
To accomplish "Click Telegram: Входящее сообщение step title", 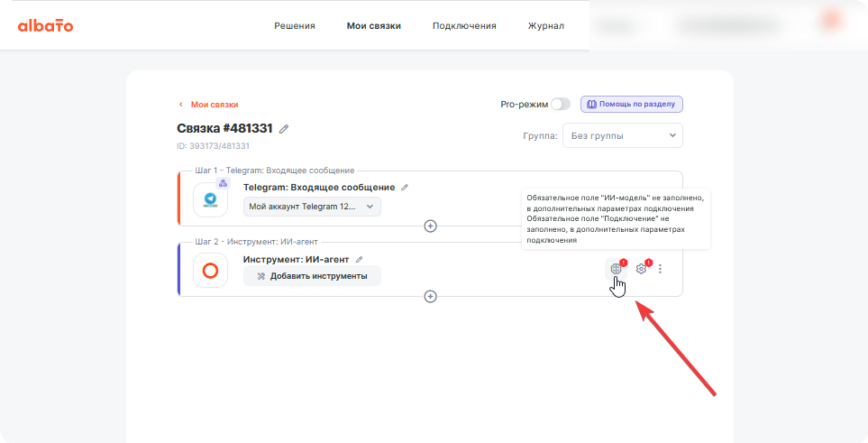I will point(319,188).
